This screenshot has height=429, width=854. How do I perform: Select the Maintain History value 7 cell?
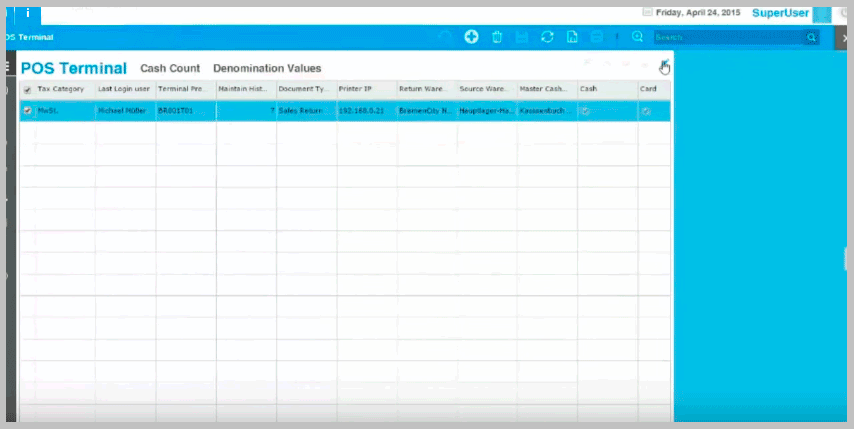tap(246, 111)
